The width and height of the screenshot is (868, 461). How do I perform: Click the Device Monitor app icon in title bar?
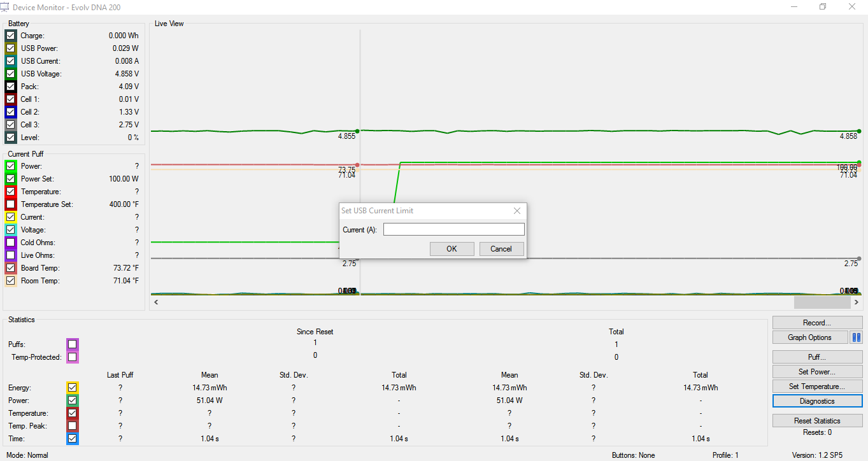[x=6, y=7]
